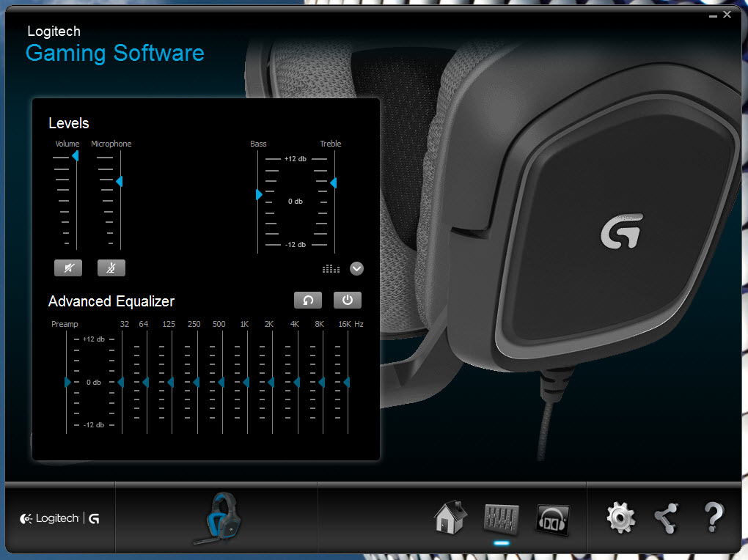Viewport: 748px width, 560px height.
Task: Click the Logitech G logo
Action: (59, 518)
